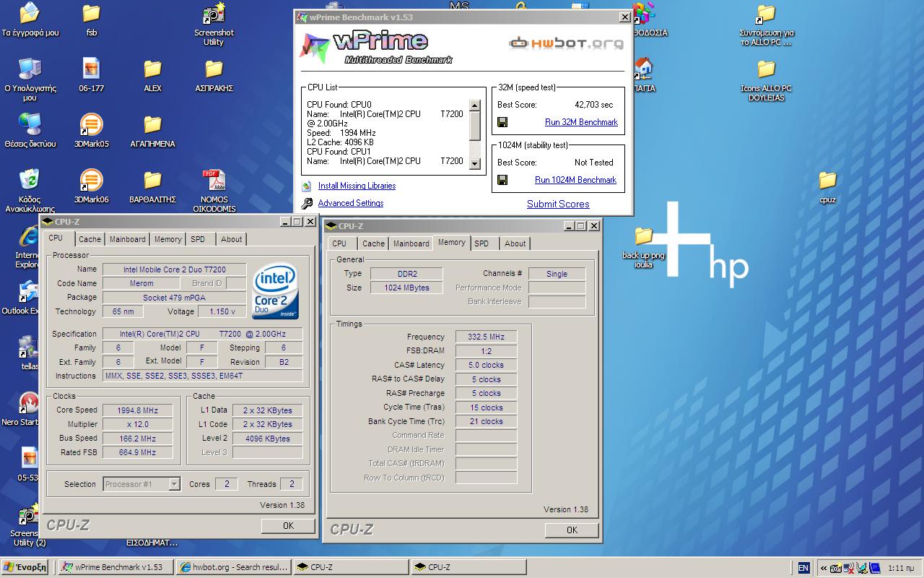The image size is (924, 578).
Task: Click the Έναρξη Start button
Action: tap(26, 567)
